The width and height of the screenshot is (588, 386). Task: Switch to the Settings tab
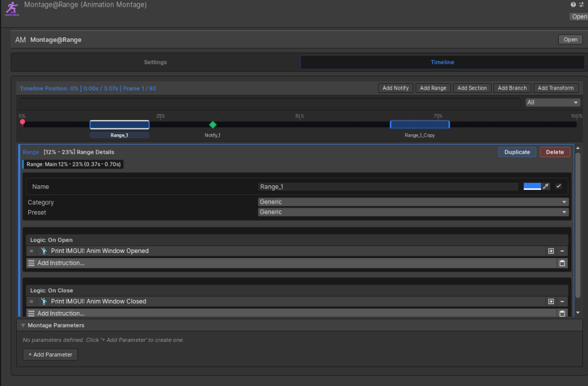point(155,62)
